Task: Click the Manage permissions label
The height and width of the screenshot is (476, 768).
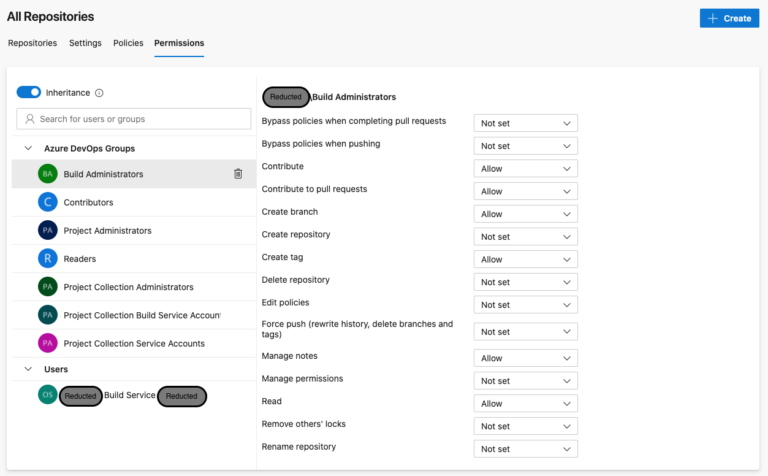Action: (x=302, y=379)
